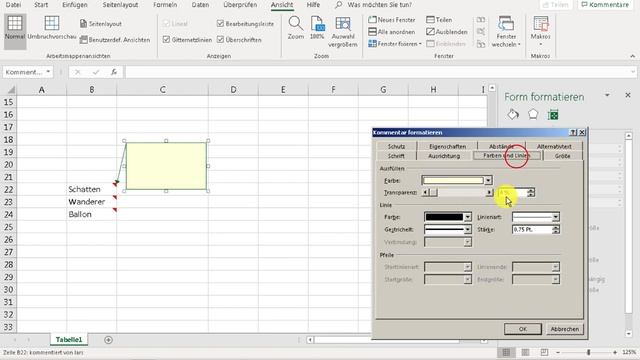Select column header C
The image size is (640, 360).
(x=162, y=89)
